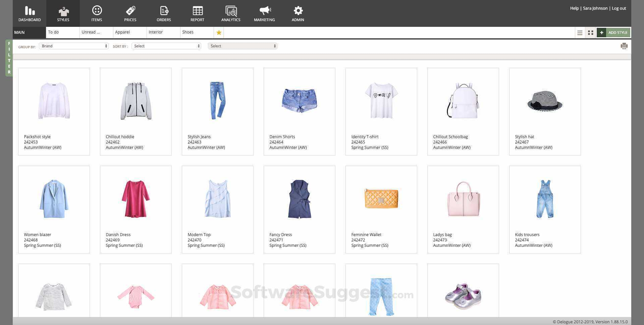Open the pink baby bodysuit thumbnail
This screenshot has width=644, height=325.
[136, 296]
